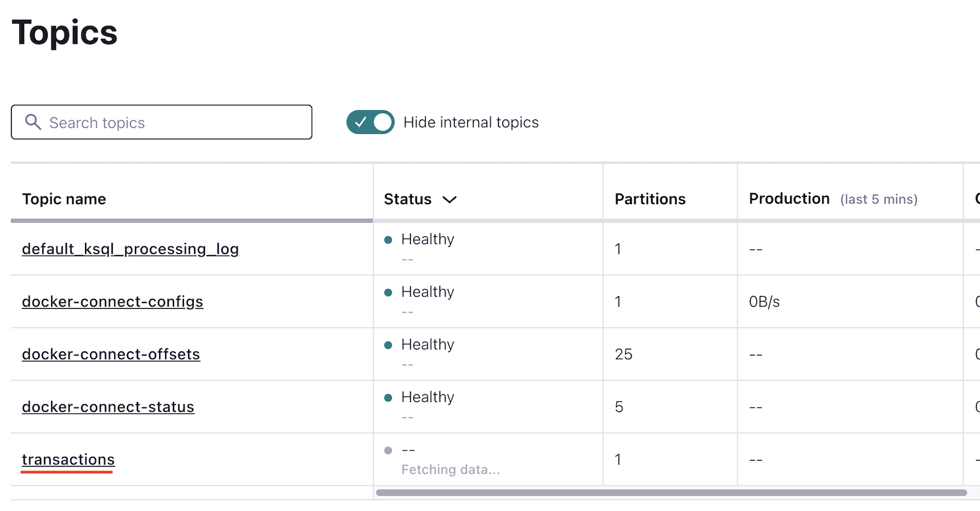Screen dimensions: 980x511
Task: Toggle the Hide internal topics switch
Action: 370,122
